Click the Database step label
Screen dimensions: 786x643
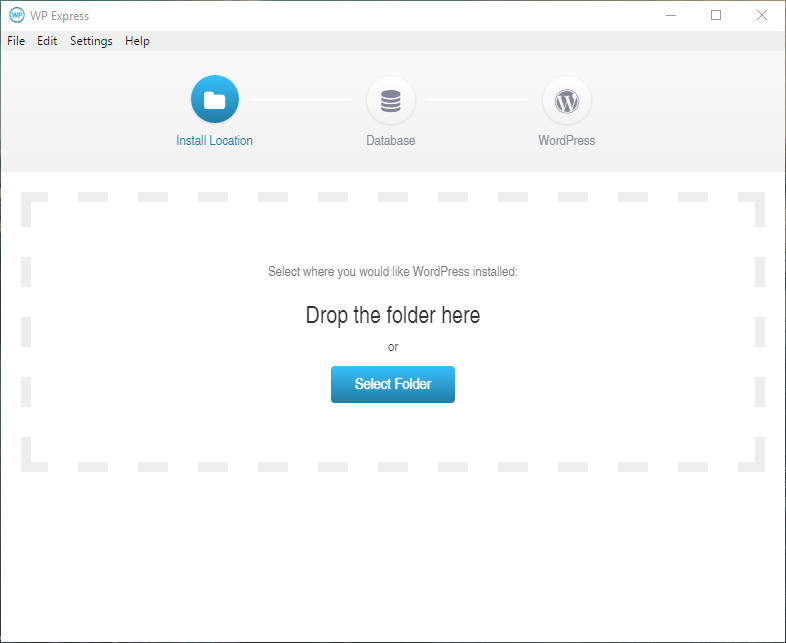click(x=390, y=140)
